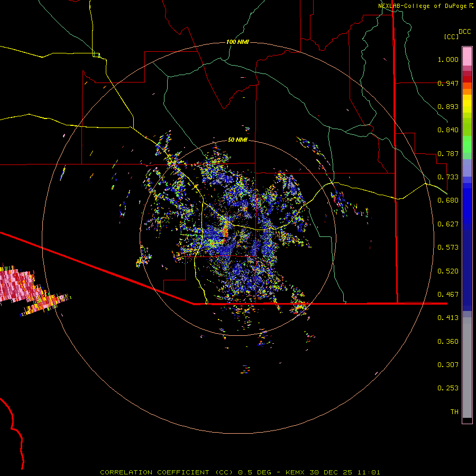The image size is (476, 476).
Task: Click the 0.733 scale value
Action: [x=448, y=177]
